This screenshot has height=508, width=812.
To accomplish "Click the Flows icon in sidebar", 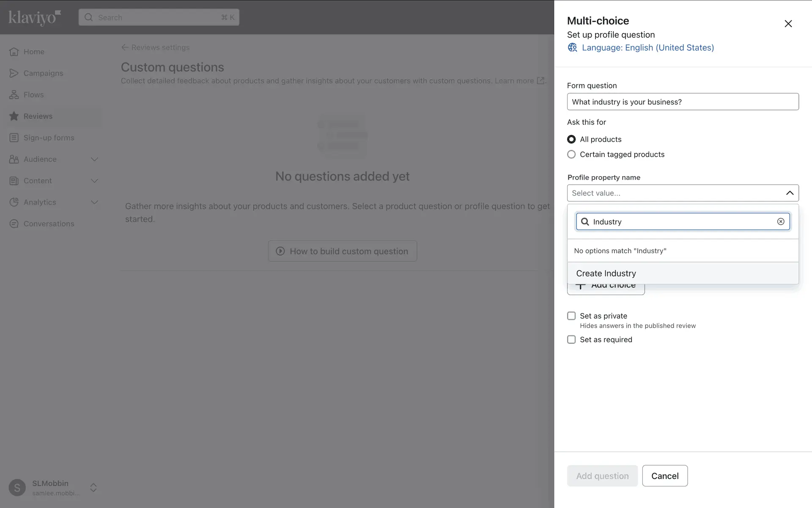I will click(x=14, y=95).
